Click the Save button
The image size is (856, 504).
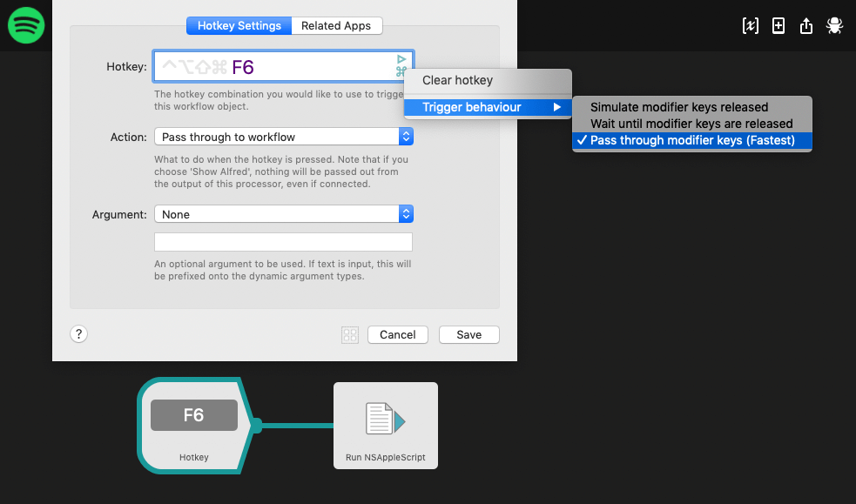tap(468, 334)
